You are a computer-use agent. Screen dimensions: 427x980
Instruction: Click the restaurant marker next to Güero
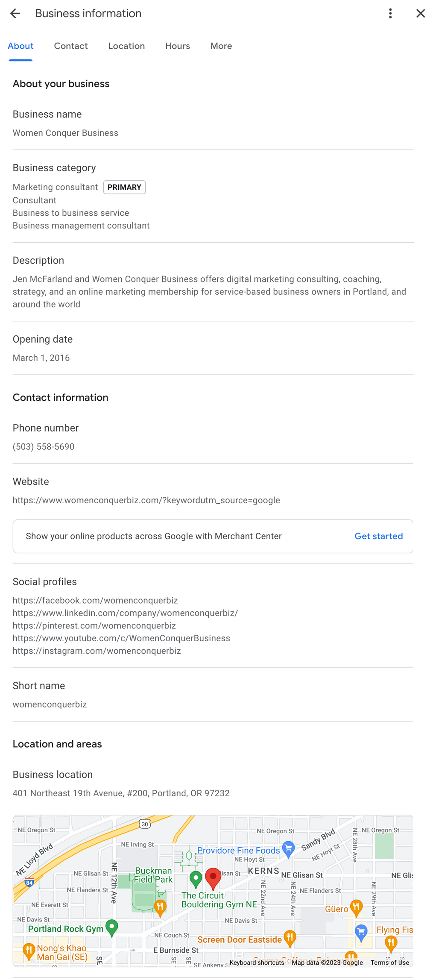[357, 907]
